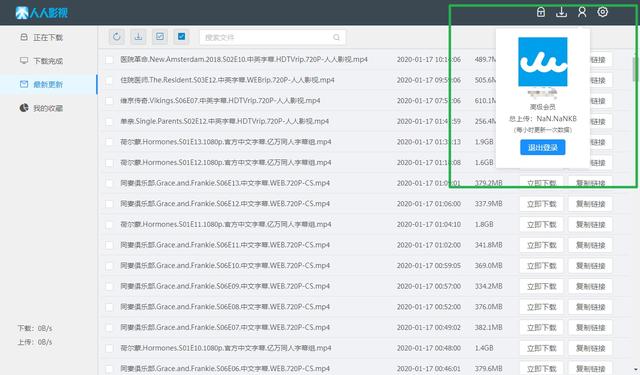Check the box for Grace.and.Frankie.S06E11
640x375 pixels.
coord(109,245)
